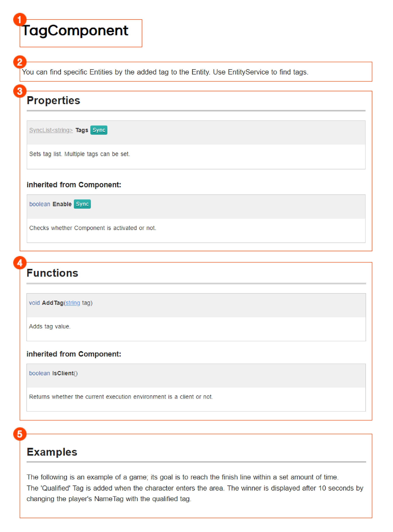This screenshot has height=532, width=393.
Task: Select the Properties section heading
Action: tap(54, 100)
